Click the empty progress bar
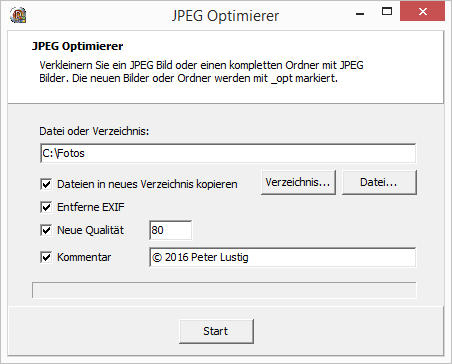Viewport: 452px width, 364px height. tap(224, 290)
